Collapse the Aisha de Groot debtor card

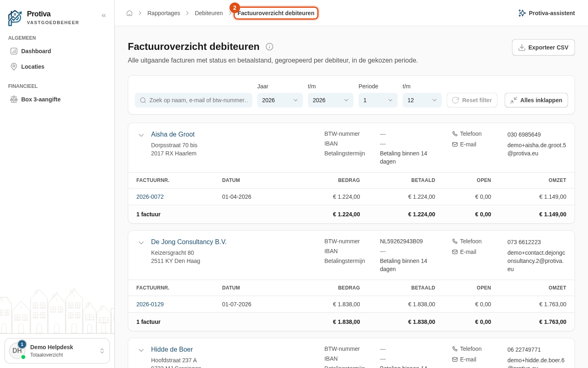[x=141, y=135]
